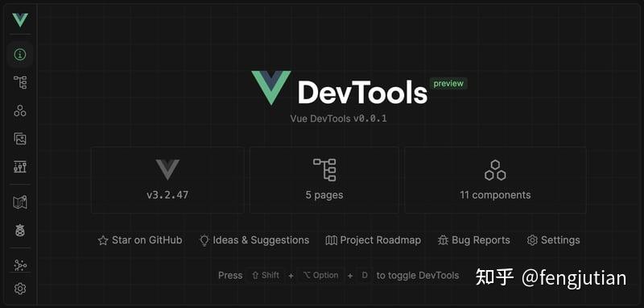Click the v3.2.47 Vue version card
Screen dimensions: 644x308
(x=167, y=180)
